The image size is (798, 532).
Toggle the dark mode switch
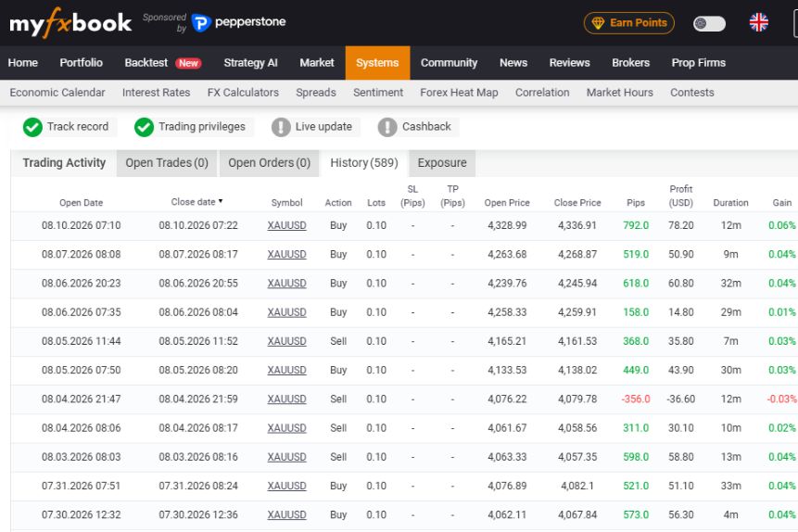click(x=709, y=23)
